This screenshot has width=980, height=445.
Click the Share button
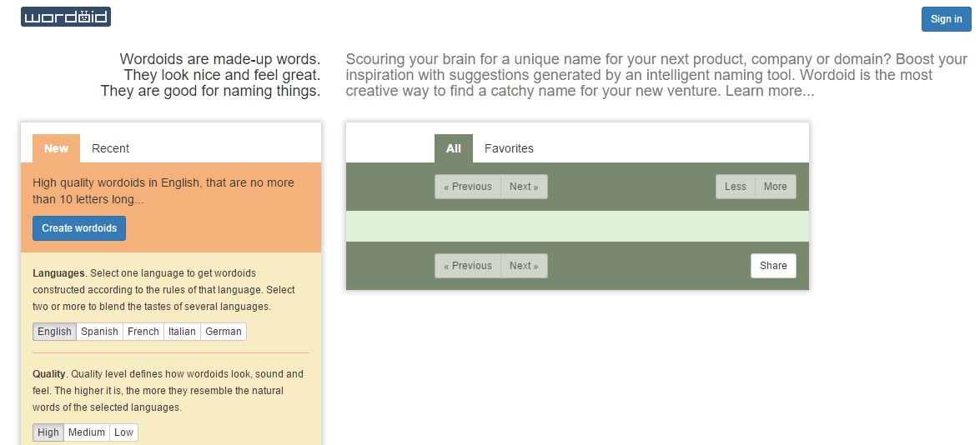[773, 266]
